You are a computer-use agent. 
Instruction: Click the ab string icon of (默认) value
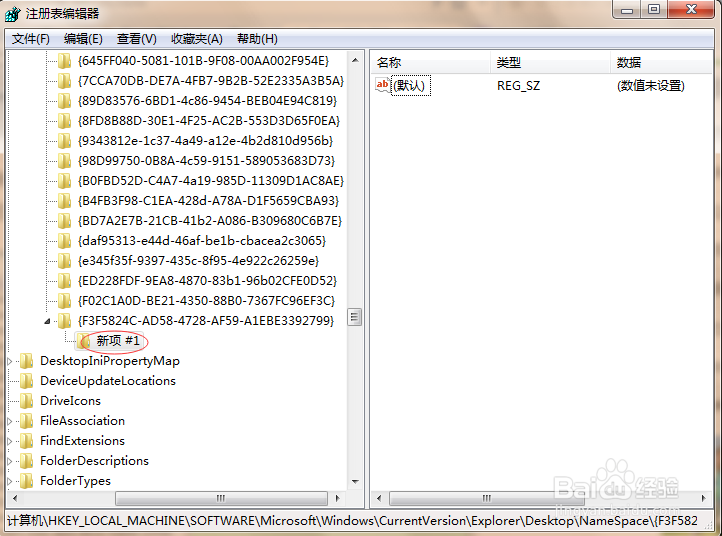tap(383, 85)
